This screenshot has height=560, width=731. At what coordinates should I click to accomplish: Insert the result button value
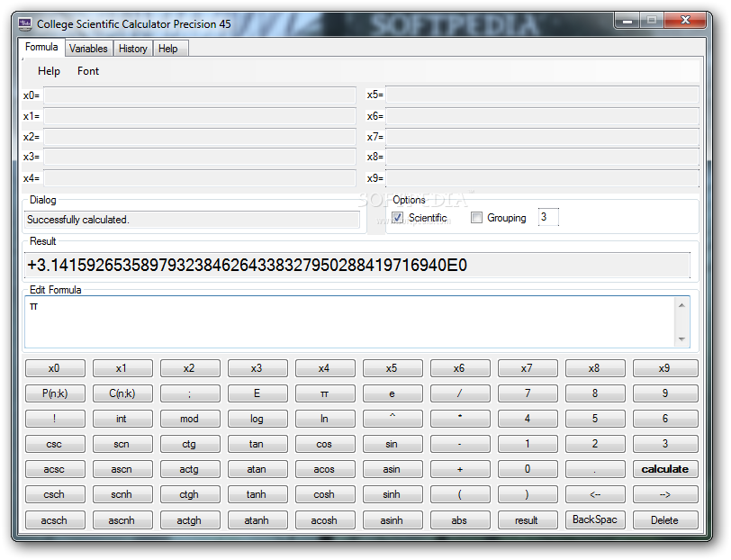527,519
